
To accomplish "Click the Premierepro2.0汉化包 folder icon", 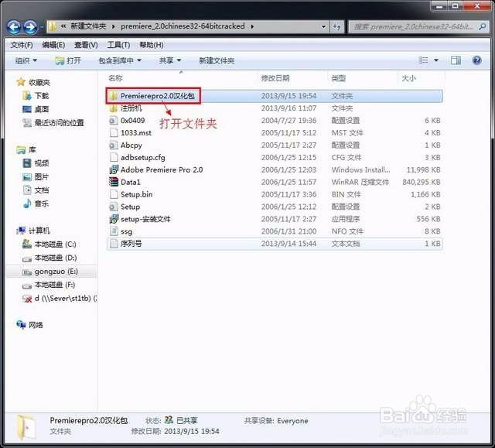I will point(114,96).
